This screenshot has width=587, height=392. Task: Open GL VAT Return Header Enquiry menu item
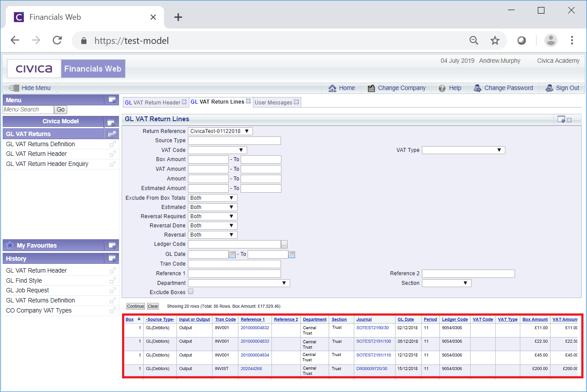coord(47,164)
